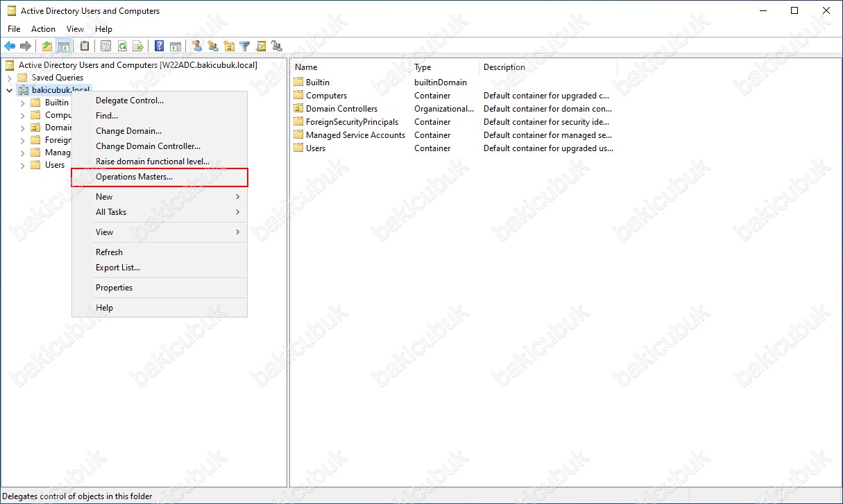
Task: Choose Find... in the context menu
Action: (x=159, y=116)
